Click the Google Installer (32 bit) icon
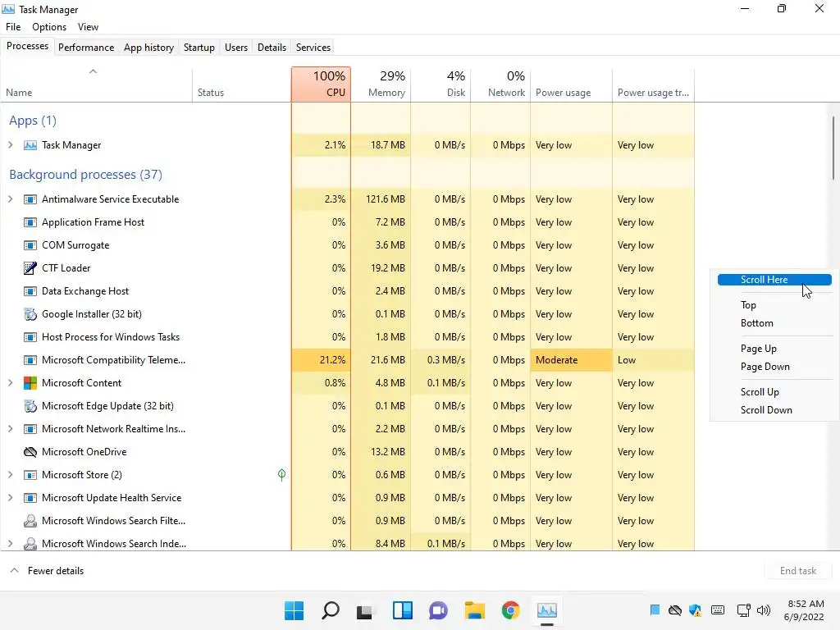This screenshot has height=630, width=840. 30,314
